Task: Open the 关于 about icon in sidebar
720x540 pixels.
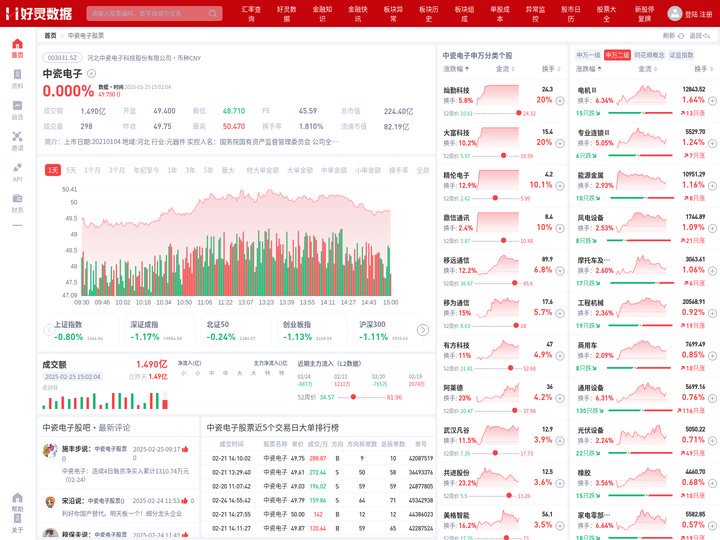Action: (x=17, y=519)
